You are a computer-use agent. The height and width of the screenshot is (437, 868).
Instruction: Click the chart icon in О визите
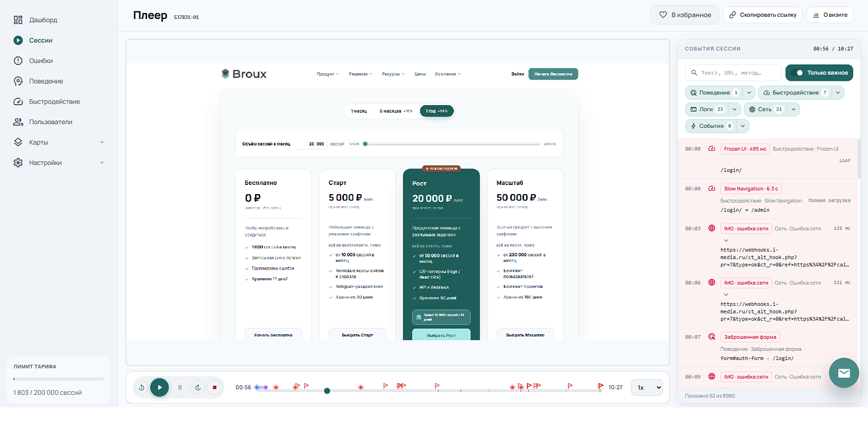pos(816,15)
